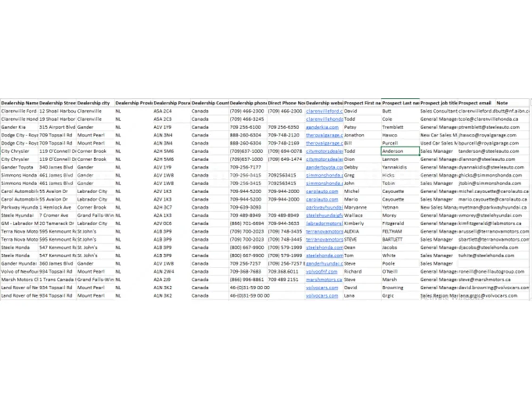The height and width of the screenshot is (399, 532).
Task: Select the 'A2V 0C6' postal code cell
Action: 172,223
